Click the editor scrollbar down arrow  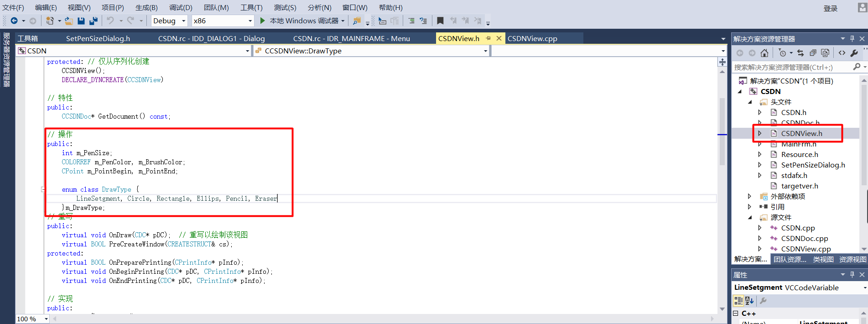722,309
